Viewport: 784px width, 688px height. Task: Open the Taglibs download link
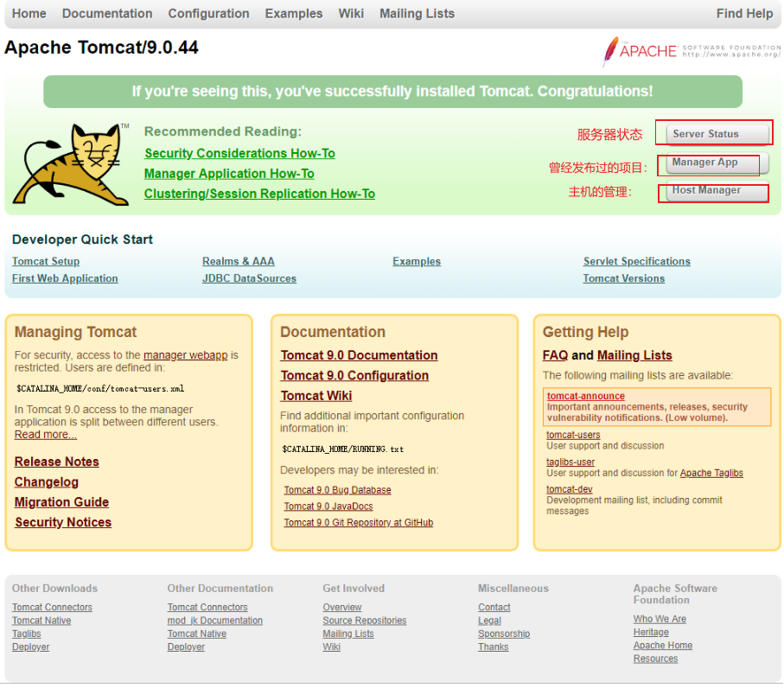pyautogui.click(x=27, y=634)
